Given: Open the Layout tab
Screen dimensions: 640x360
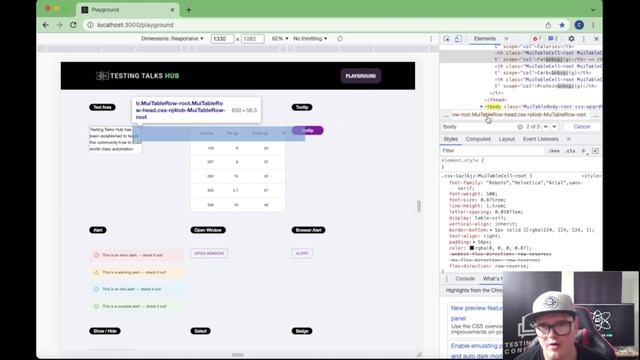Looking at the screenshot, I should [x=507, y=139].
